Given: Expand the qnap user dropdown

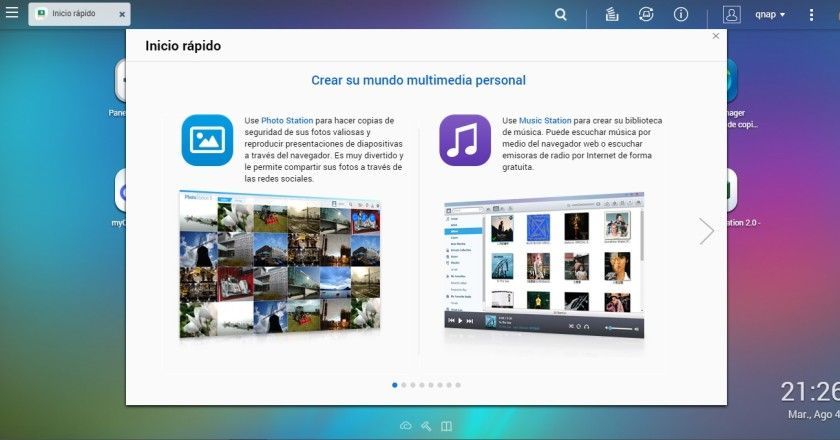Looking at the screenshot, I should click(x=769, y=15).
